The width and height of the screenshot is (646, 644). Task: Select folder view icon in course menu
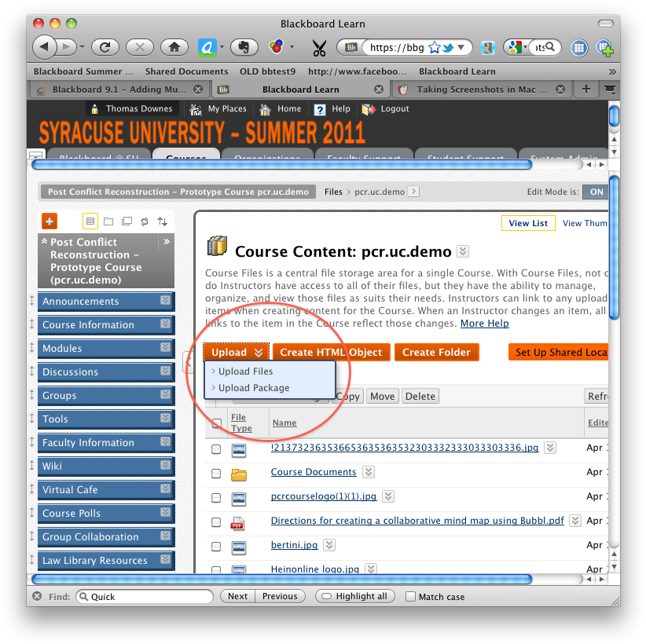click(108, 221)
